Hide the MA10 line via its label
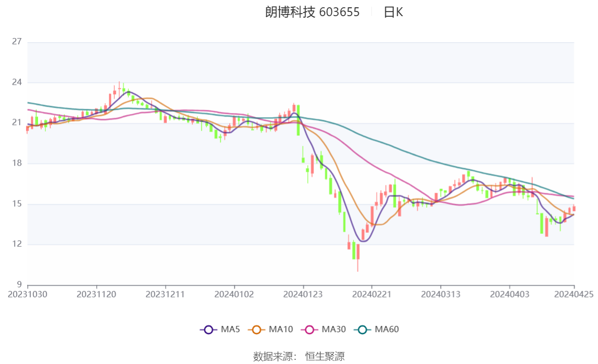598x364 pixels. 281,329
